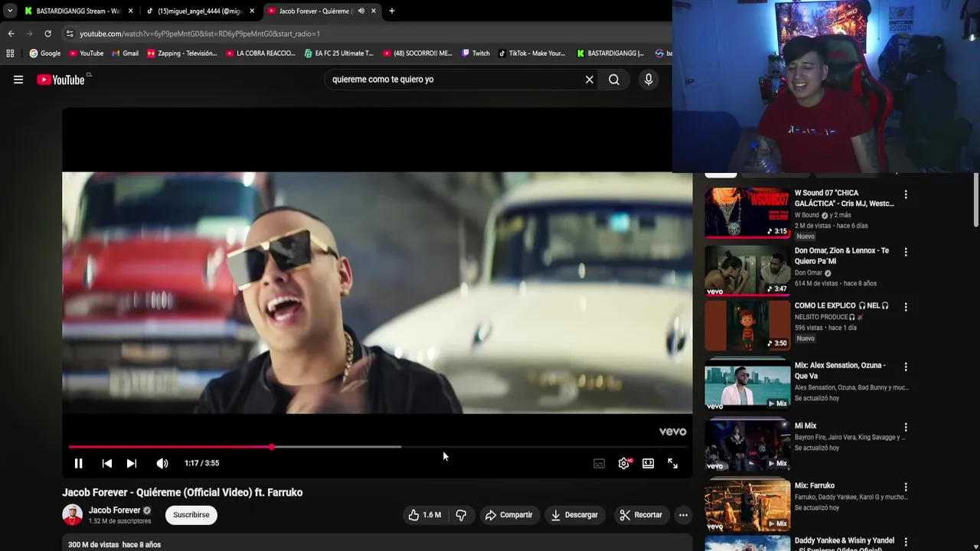Click the 300 M de vistas text
The height and width of the screenshot is (551, 980).
point(93,545)
